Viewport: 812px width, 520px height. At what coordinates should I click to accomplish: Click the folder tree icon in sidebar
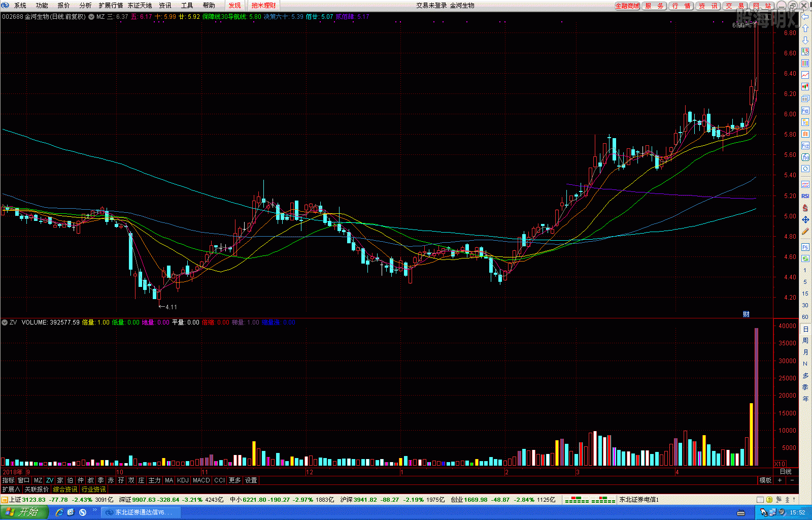805,122
